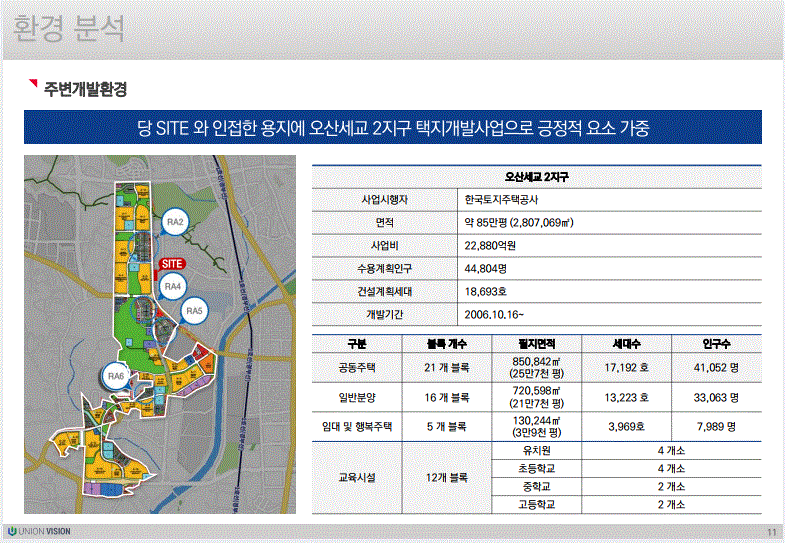Select the 41,052 명 cell

716,368
